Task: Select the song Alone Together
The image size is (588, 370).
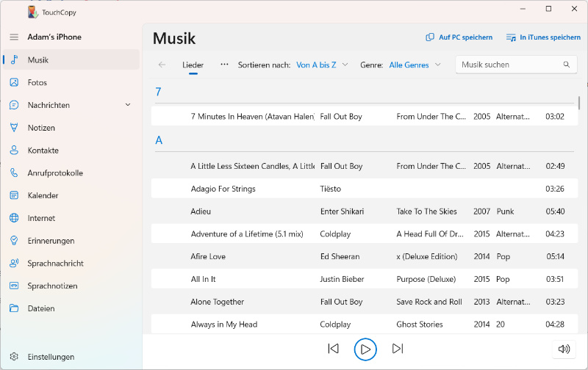Action: (365, 302)
